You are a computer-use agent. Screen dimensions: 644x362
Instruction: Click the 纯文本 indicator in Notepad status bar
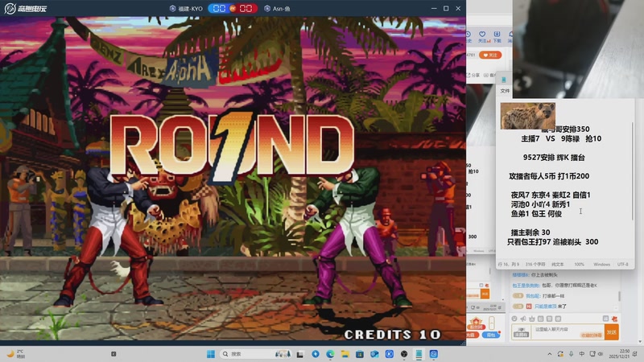pos(557,265)
